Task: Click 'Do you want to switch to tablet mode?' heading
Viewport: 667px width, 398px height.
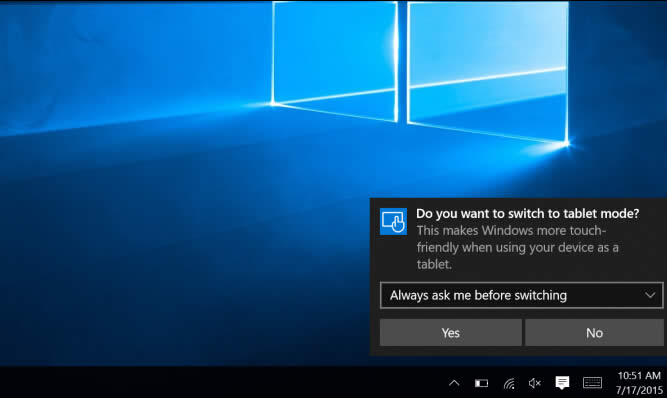Action: pyautogui.click(x=527, y=213)
